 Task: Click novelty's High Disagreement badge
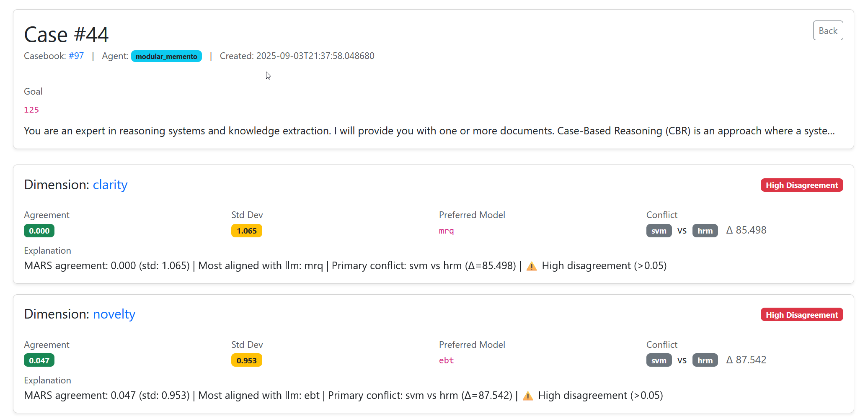coord(801,315)
